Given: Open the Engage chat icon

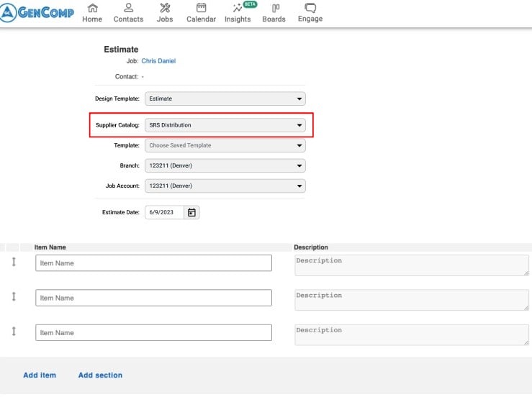Looking at the screenshot, I should pyautogui.click(x=310, y=9).
